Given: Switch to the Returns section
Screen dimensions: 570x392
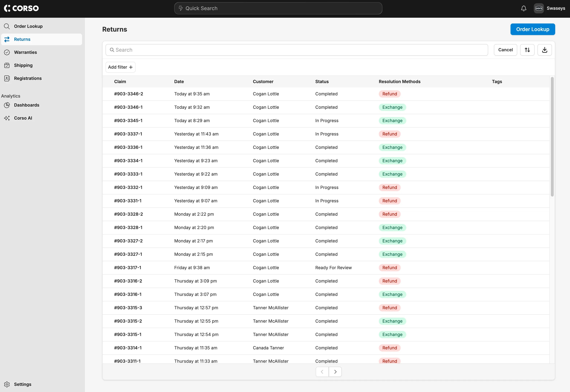Looking at the screenshot, I should pos(22,39).
